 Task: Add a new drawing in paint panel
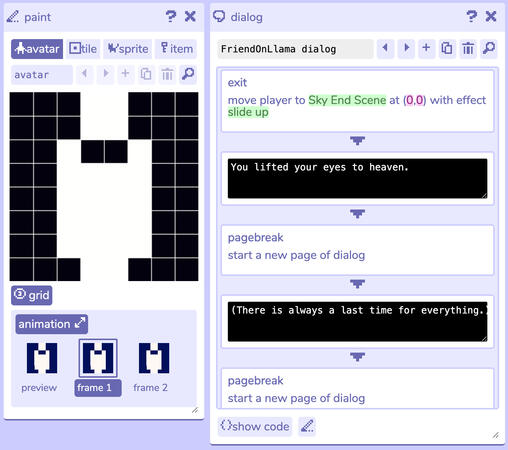125,74
